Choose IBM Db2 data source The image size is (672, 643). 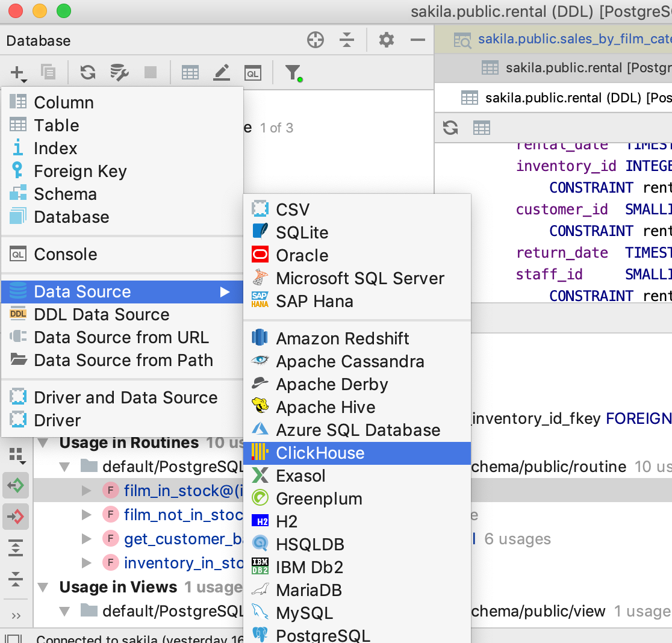[357, 567]
